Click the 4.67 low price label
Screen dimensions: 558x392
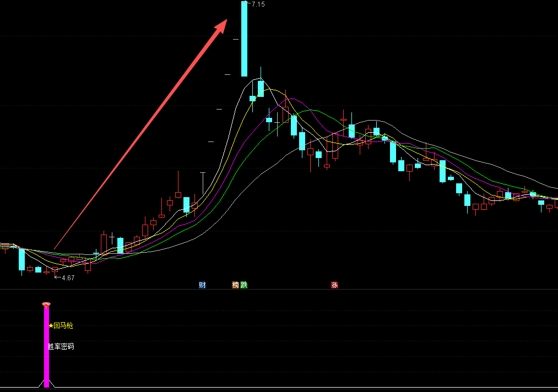click(68, 278)
